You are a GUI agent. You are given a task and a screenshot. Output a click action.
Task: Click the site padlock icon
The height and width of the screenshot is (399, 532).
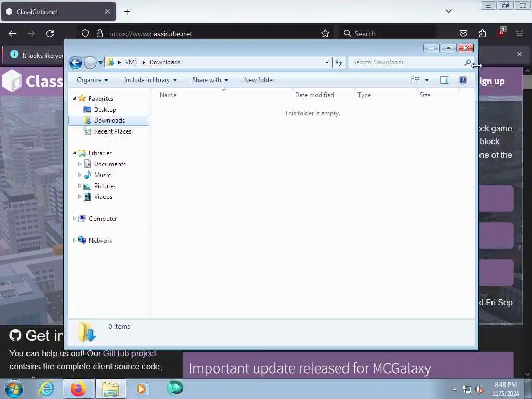(x=99, y=34)
